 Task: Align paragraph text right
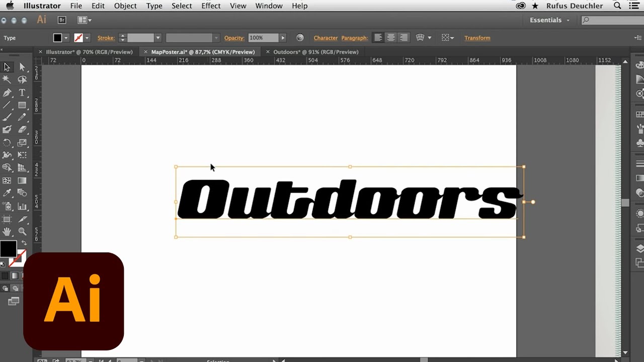(403, 38)
